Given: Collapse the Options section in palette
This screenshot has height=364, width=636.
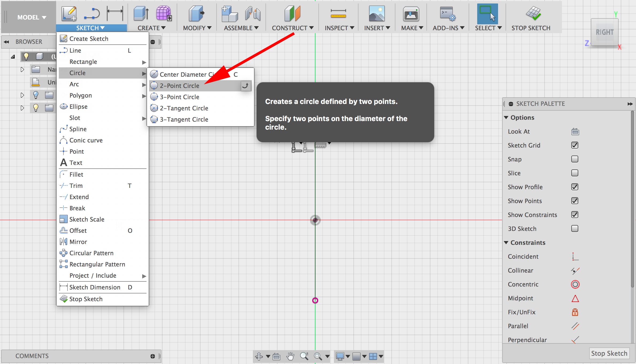Looking at the screenshot, I should [506, 118].
